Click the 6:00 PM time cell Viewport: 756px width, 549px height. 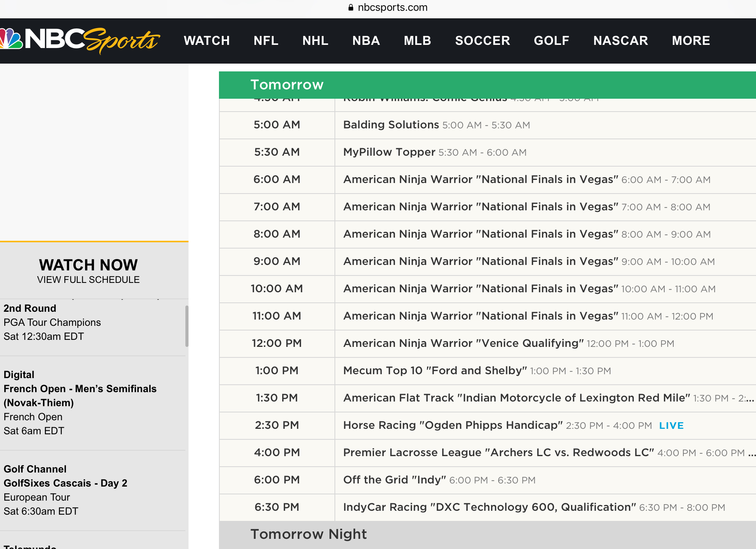[x=277, y=480]
